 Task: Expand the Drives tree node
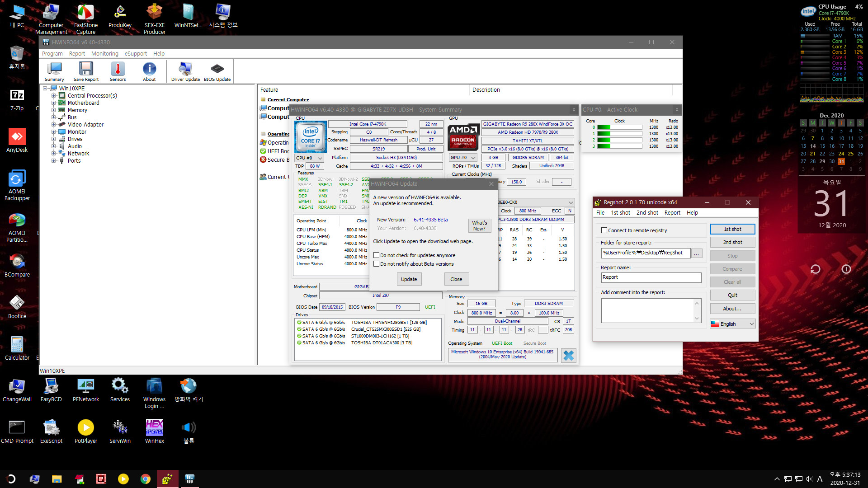53,139
